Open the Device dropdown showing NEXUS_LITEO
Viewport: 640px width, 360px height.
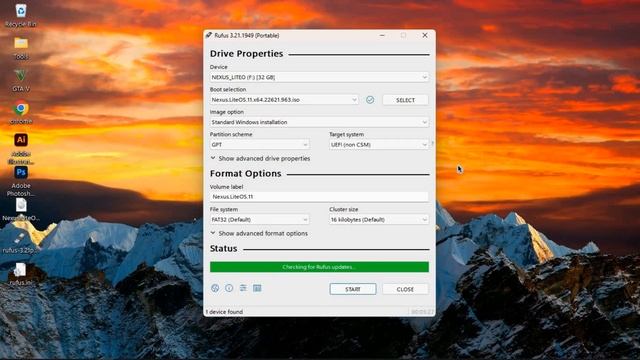319,77
